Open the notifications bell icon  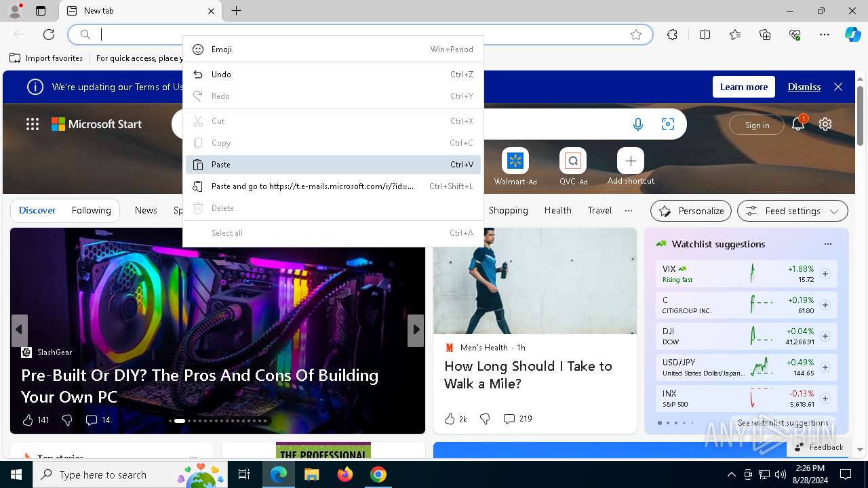pos(798,124)
